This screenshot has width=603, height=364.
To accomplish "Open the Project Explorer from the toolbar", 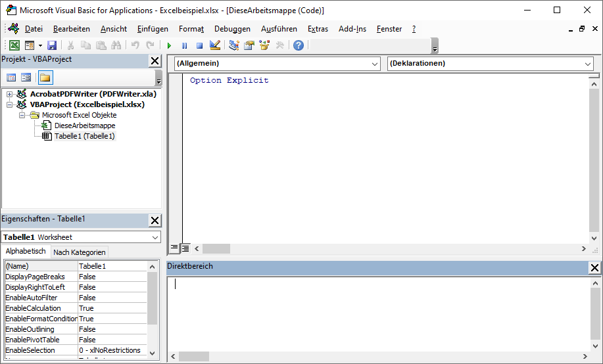I will 234,45.
